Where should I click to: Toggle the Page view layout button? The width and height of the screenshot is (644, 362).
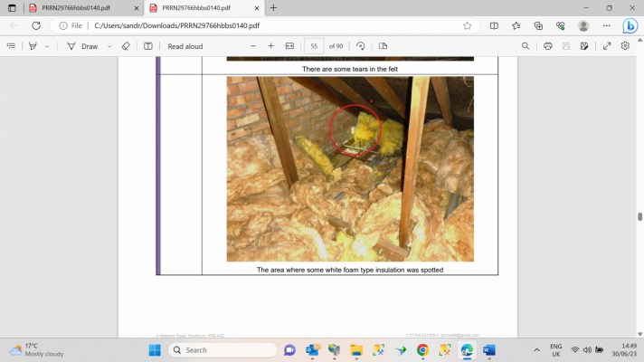[383, 46]
